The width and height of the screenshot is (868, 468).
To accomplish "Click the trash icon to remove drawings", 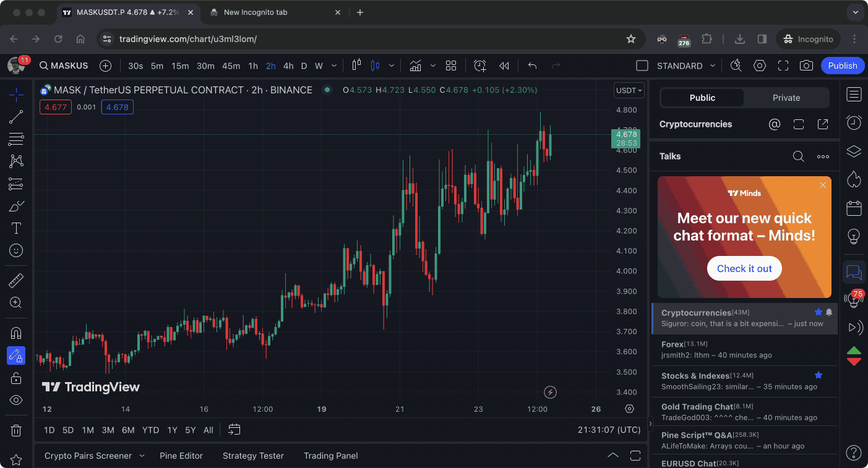I will (x=16, y=430).
